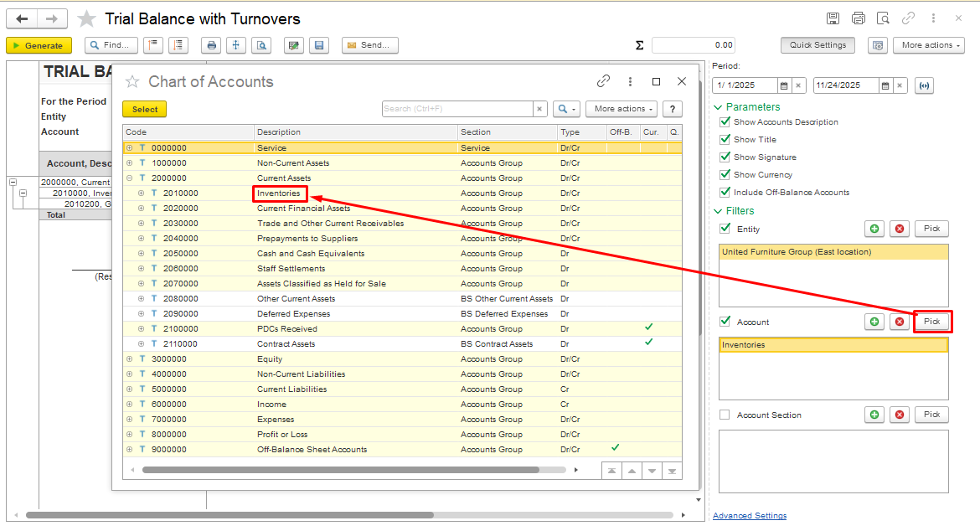This screenshot has width=980, height=531.
Task: Click red clear button for Entity filter
Action: click(900, 229)
